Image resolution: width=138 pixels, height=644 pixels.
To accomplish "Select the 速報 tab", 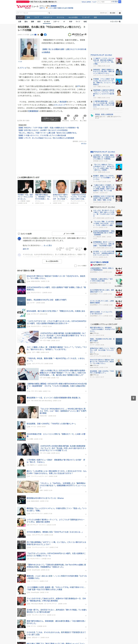I will pos(28,17).
